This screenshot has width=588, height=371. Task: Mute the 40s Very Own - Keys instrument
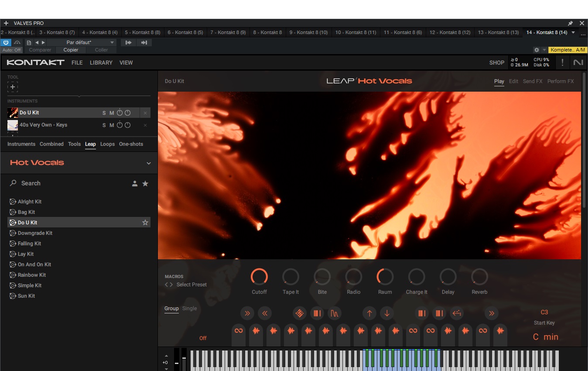pos(112,125)
